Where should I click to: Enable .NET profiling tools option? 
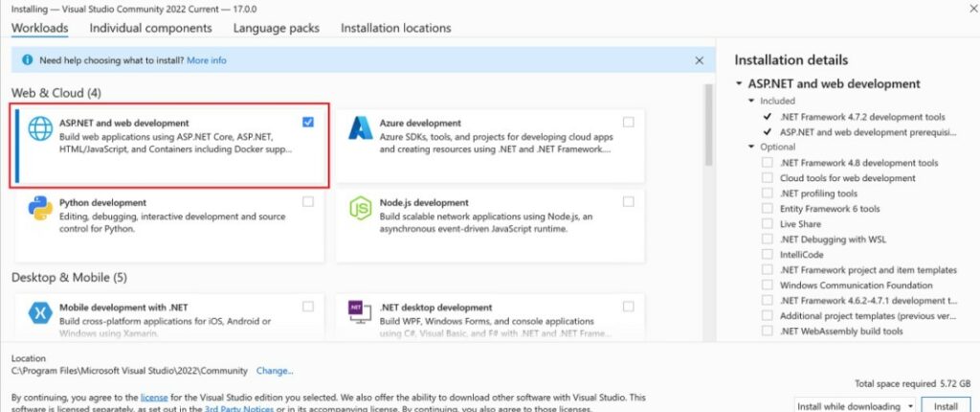767,194
